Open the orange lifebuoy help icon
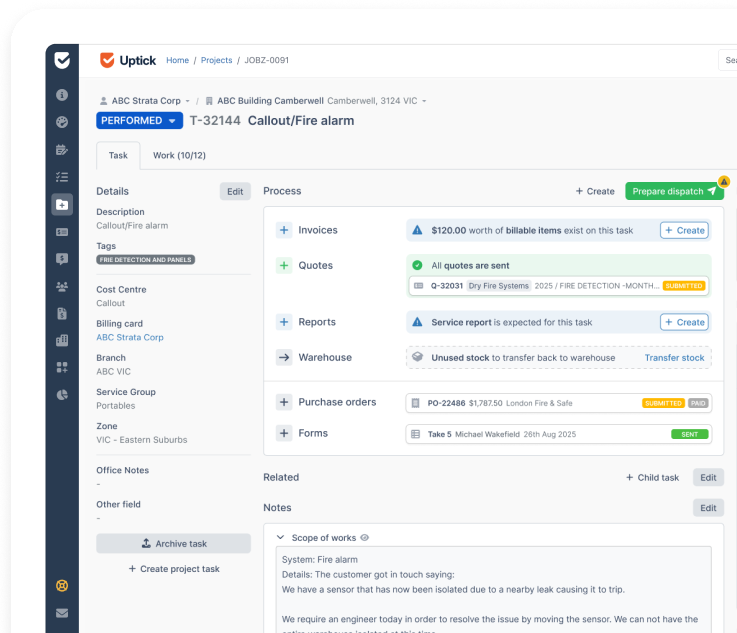This screenshot has height=633, width=737. click(62, 586)
